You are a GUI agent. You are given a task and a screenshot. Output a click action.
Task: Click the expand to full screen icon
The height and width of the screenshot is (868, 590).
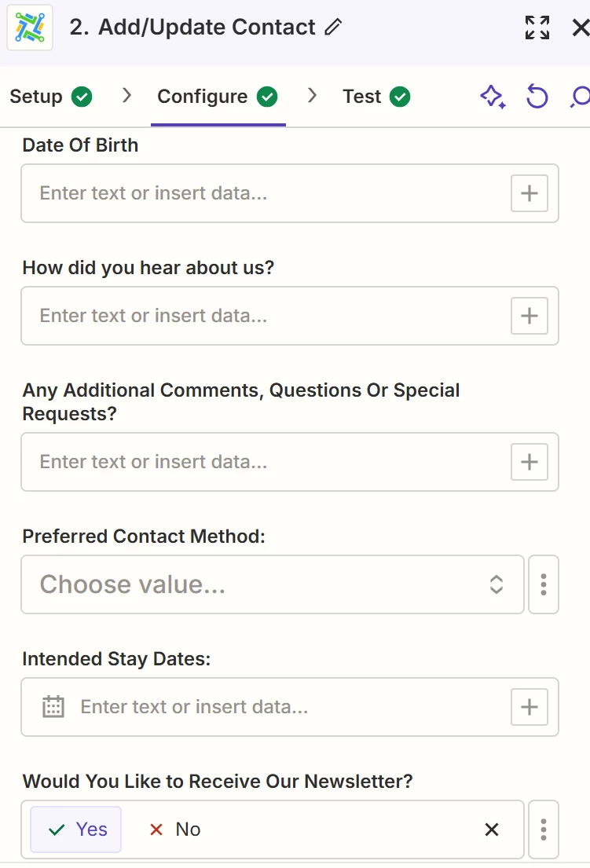(537, 27)
